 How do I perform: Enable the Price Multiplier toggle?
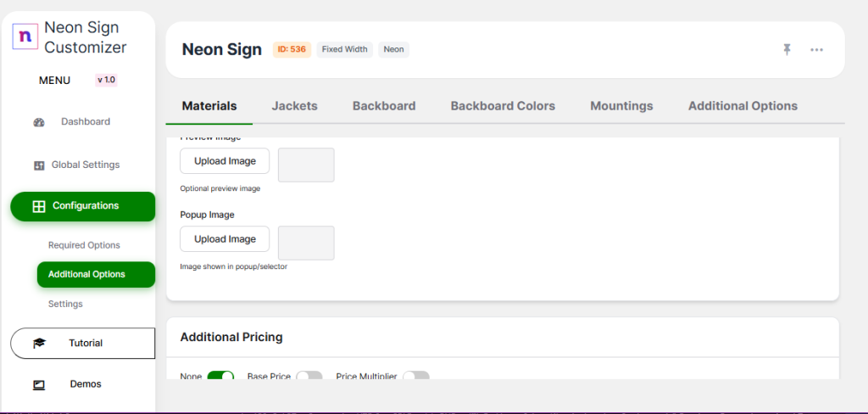416,376
